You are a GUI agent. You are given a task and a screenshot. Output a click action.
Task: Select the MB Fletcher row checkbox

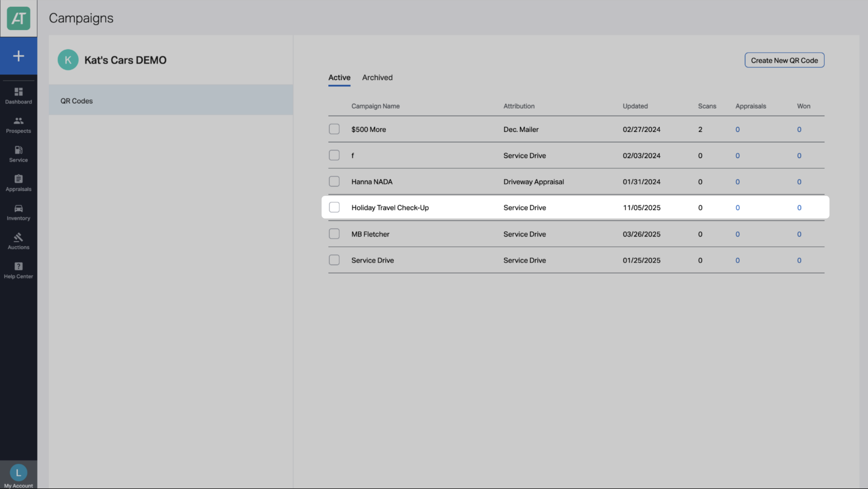coord(334,234)
